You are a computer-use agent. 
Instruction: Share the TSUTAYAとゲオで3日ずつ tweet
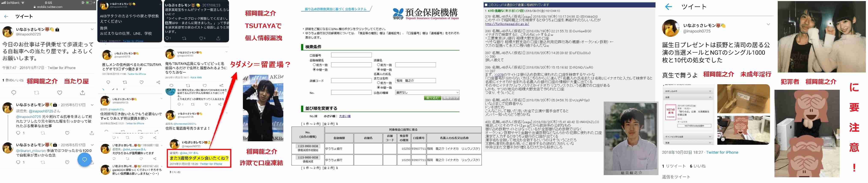[x=158, y=82]
